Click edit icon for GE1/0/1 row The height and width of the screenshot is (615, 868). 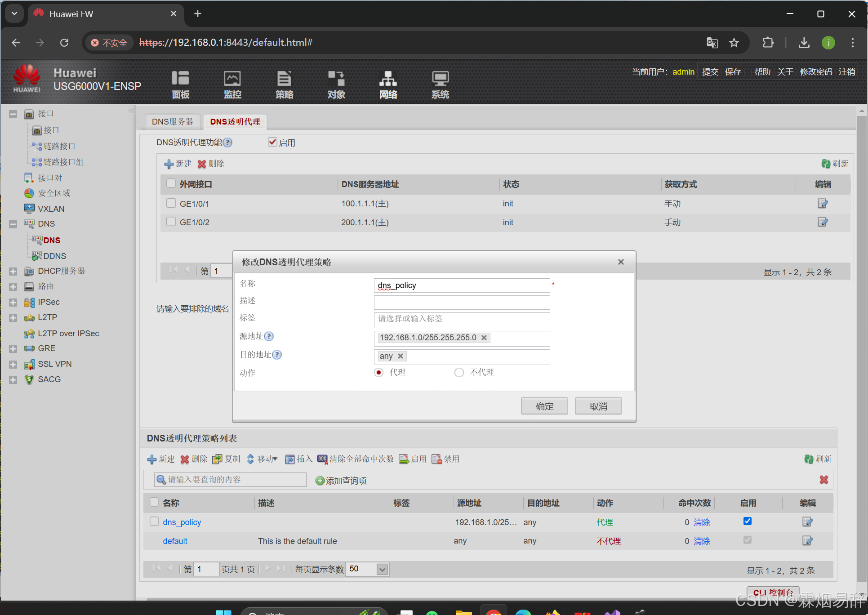coord(822,204)
